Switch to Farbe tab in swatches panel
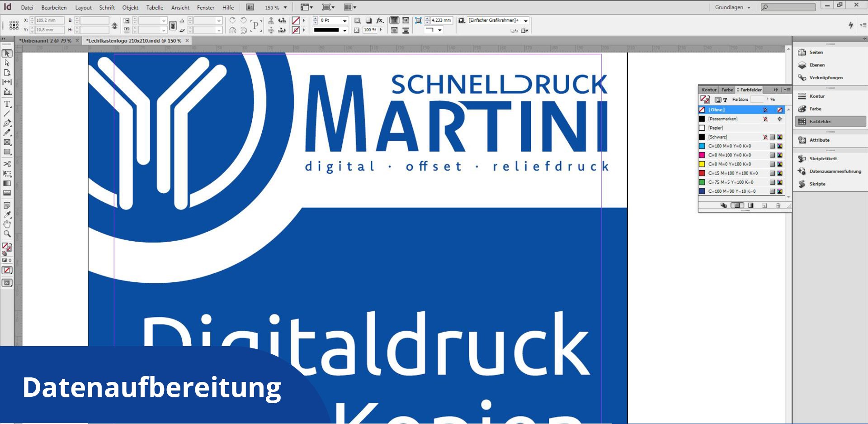 pyautogui.click(x=727, y=90)
